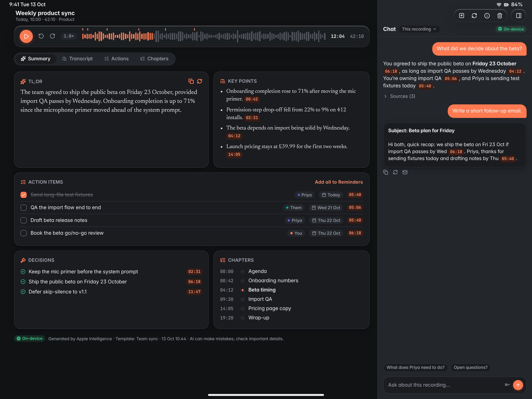Play the Weekly product sync recording
Viewport: 532px width, 399px height.
pyautogui.click(x=26, y=36)
